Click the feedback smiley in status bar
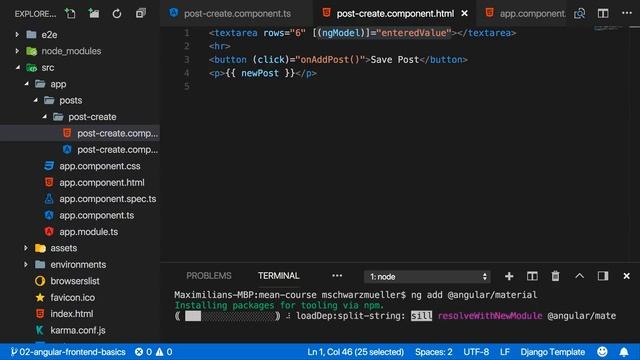The image size is (640, 360). pos(602,351)
